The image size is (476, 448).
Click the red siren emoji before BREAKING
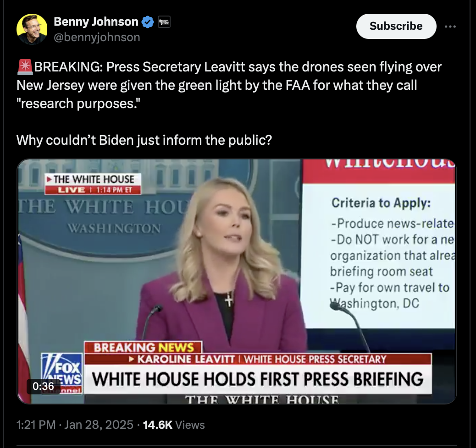(25, 67)
